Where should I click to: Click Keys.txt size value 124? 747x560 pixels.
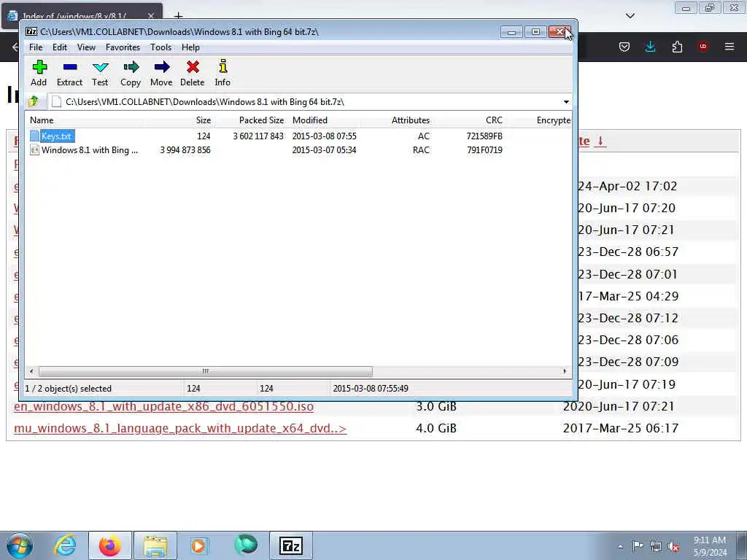click(204, 136)
